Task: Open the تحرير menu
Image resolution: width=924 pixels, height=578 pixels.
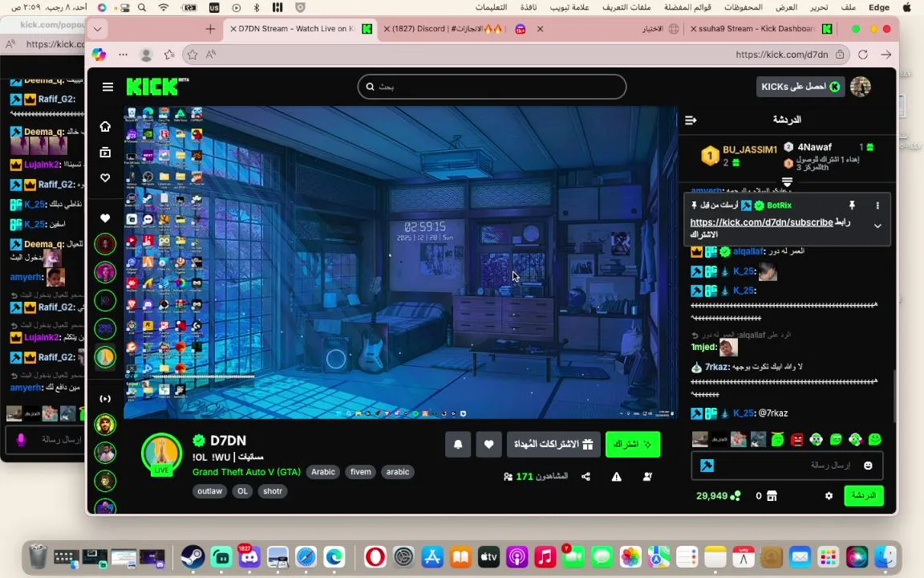Action: (x=819, y=8)
